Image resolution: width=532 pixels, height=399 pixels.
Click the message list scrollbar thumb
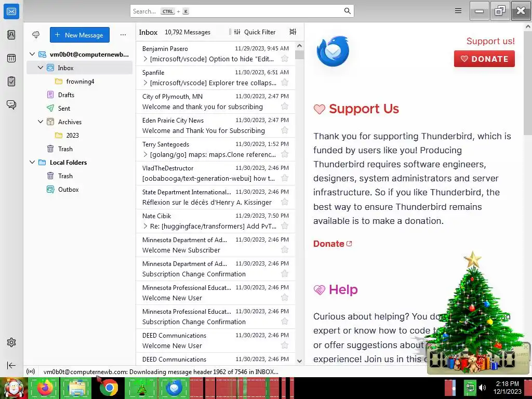pyautogui.click(x=299, y=55)
